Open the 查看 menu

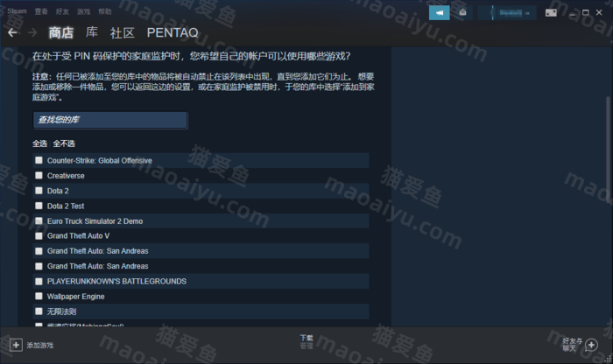click(41, 11)
